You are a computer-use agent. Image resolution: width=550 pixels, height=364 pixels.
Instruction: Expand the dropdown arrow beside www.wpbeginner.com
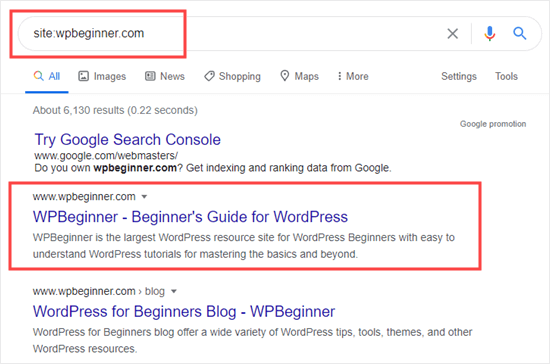click(x=144, y=197)
